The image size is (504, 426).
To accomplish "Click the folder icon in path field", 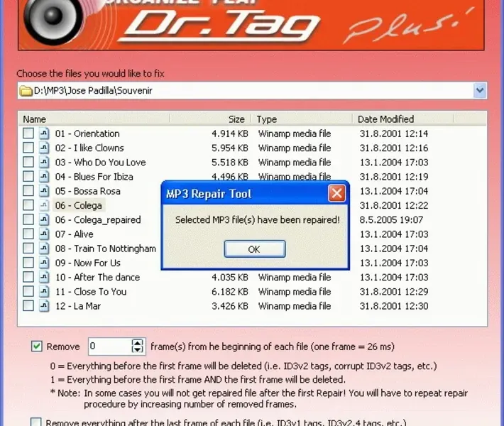I will [26, 91].
